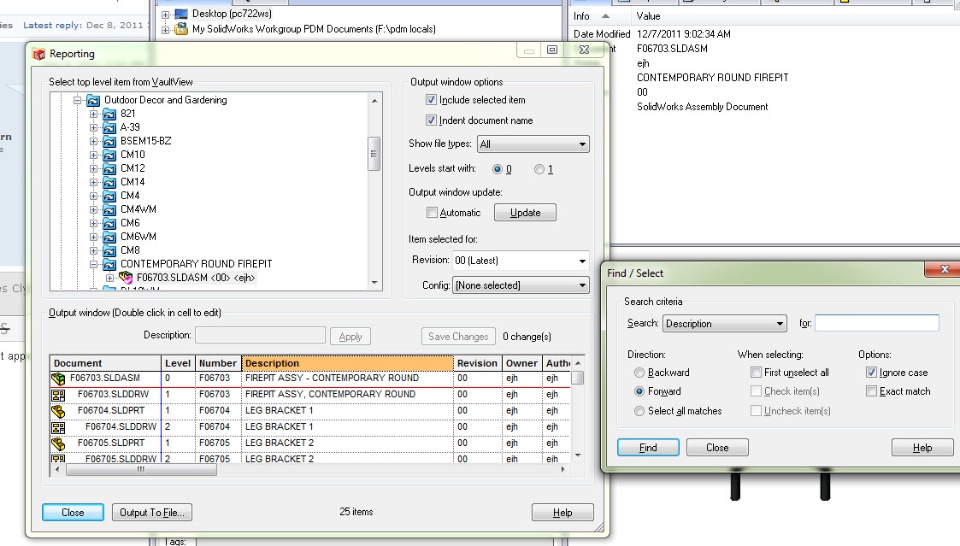Click the drawing icon in F06704.SLDDRW output row
The image size is (960, 546).
click(x=58, y=427)
